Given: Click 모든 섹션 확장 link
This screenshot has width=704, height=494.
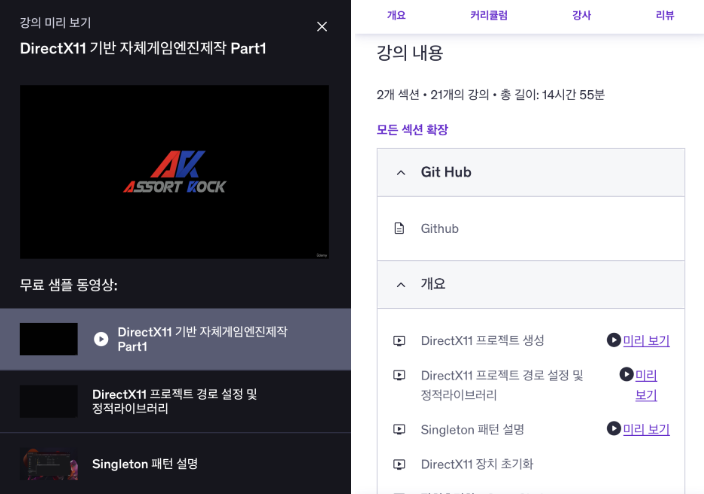Looking at the screenshot, I should (412, 130).
